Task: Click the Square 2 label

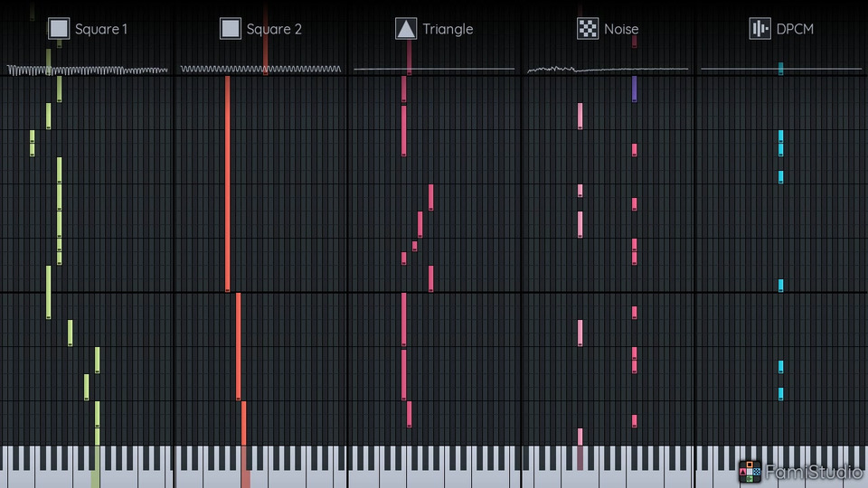Action: (274, 29)
